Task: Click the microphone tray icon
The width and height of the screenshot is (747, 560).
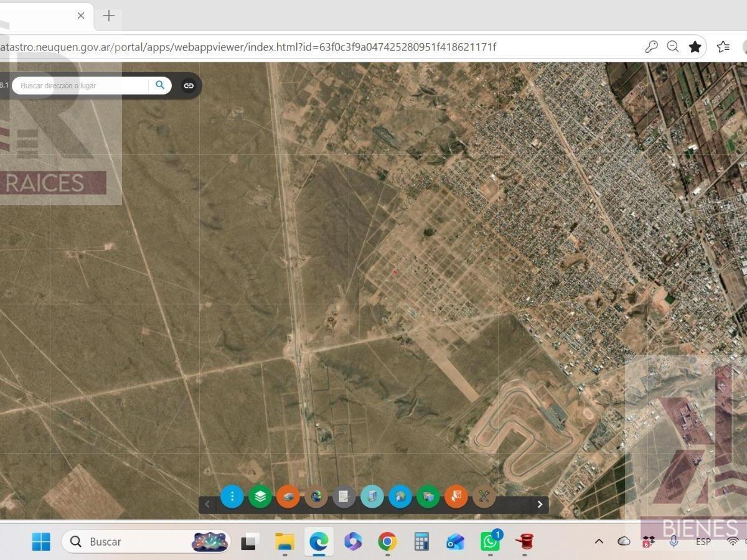Action: [x=674, y=541]
